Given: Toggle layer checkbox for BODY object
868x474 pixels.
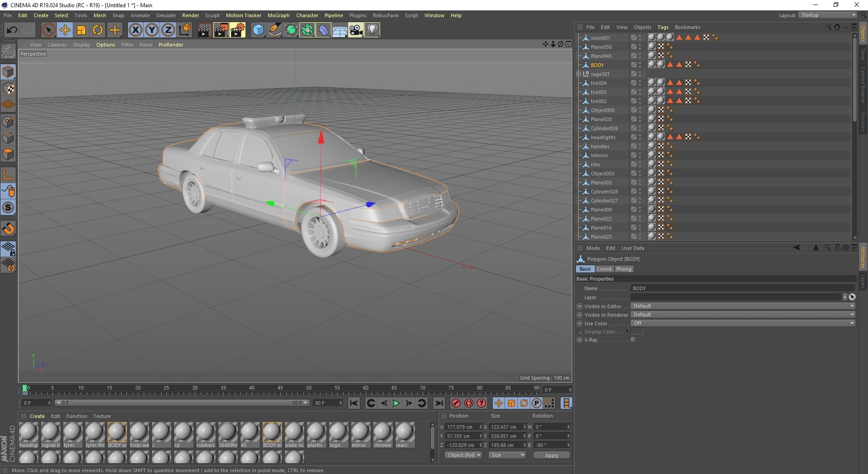Looking at the screenshot, I should (634, 65).
